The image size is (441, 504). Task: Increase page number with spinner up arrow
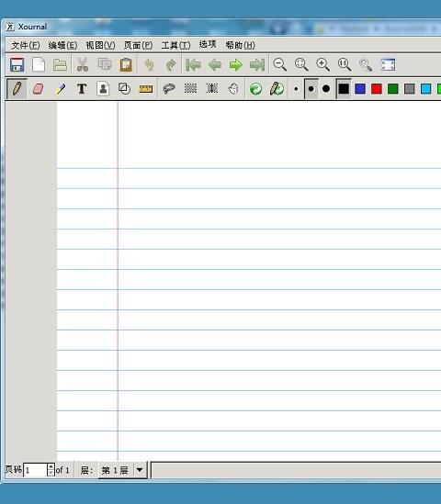[x=51, y=466]
